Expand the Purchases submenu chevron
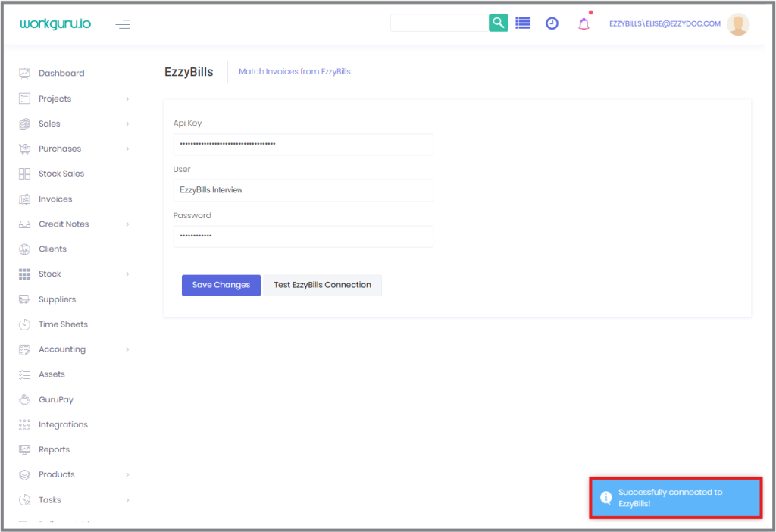 pos(127,149)
